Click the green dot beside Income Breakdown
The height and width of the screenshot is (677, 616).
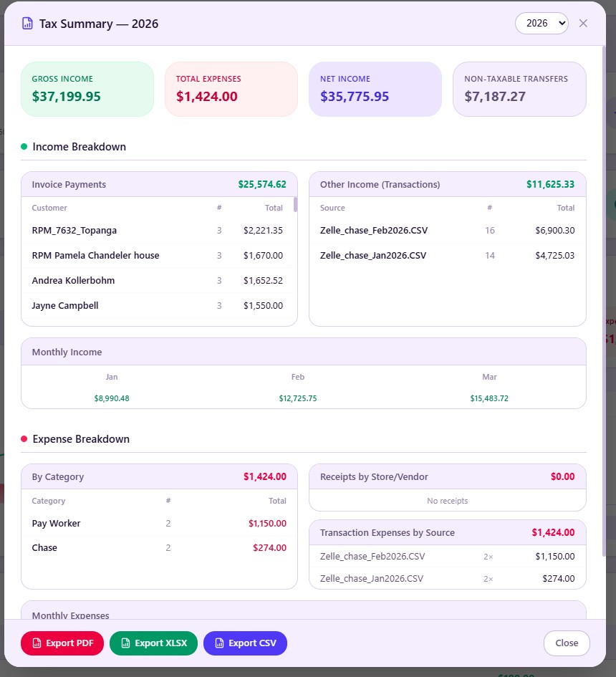(22, 146)
